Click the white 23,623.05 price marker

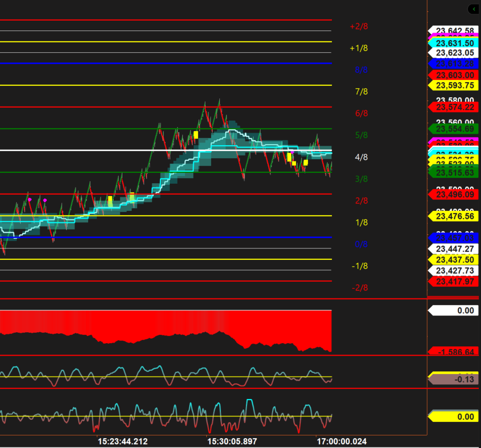(x=453, y=53)
